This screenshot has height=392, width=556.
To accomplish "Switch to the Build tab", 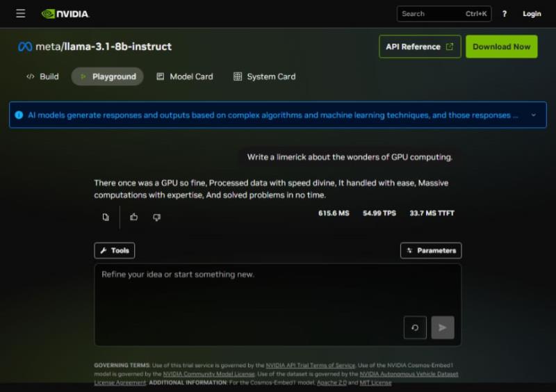I will tap(42, 76).
